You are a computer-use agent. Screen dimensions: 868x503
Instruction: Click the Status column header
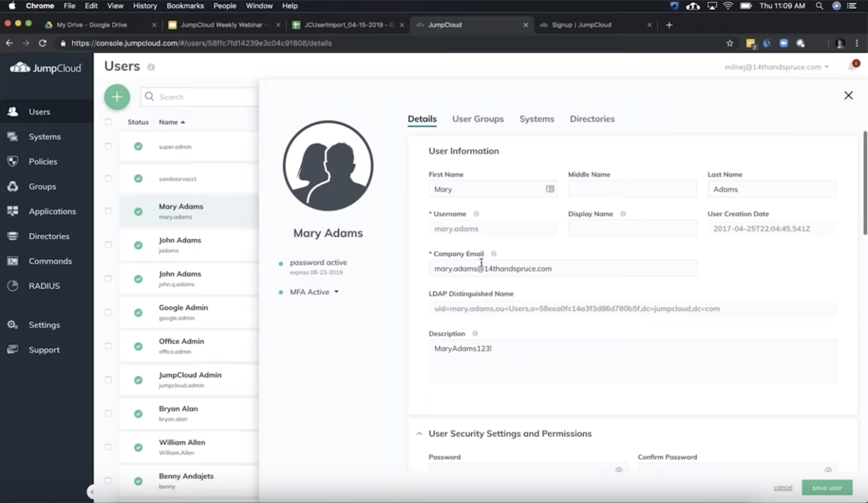(138, 122)
